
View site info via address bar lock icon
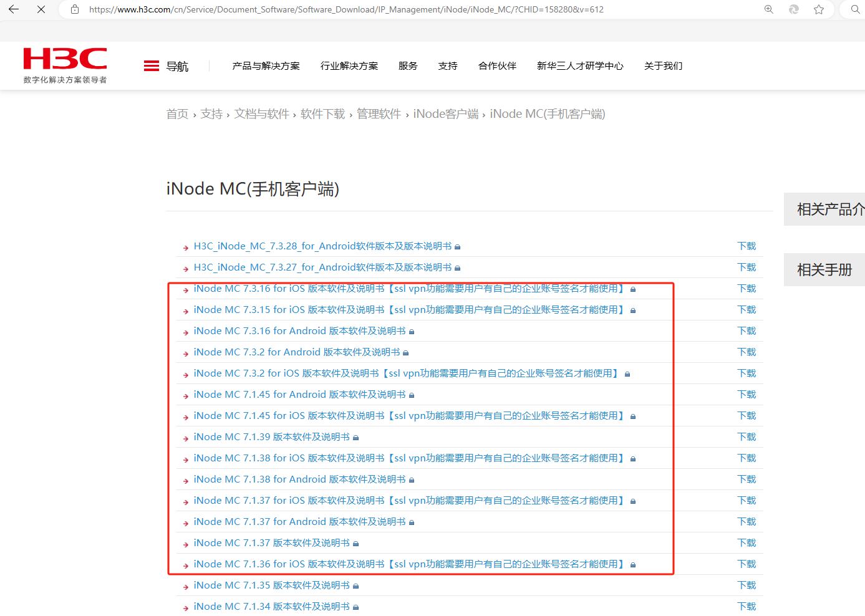pyautogui.click(x=75, y=9)
